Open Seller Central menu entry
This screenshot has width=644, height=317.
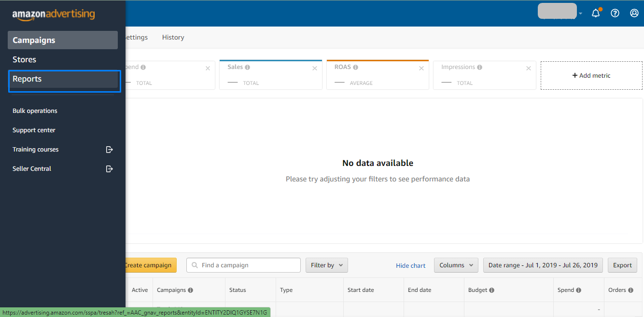32,169
